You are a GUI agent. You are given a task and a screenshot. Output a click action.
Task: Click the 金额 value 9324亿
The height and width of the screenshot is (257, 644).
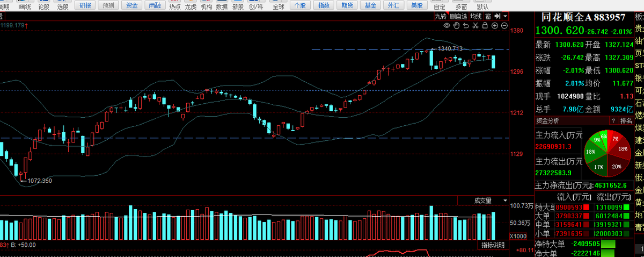[622, 109]
